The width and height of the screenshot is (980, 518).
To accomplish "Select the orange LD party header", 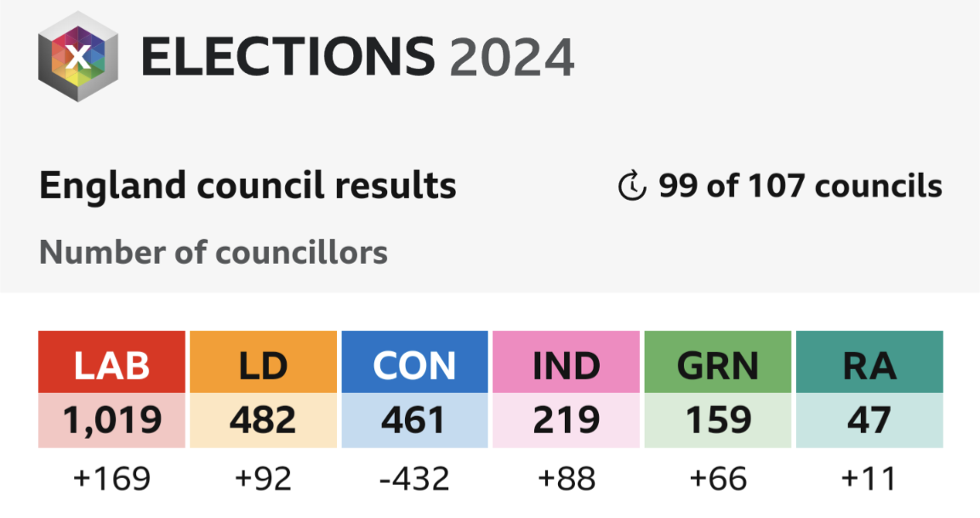I will pos(263,362).
